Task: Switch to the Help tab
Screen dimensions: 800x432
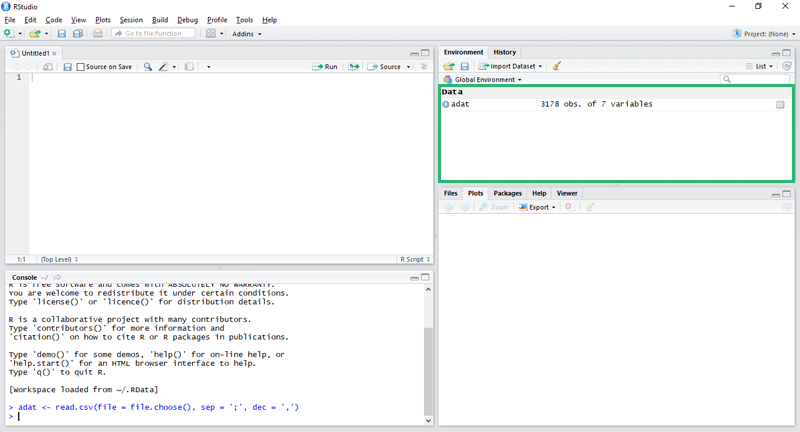Action: (539, 193)
